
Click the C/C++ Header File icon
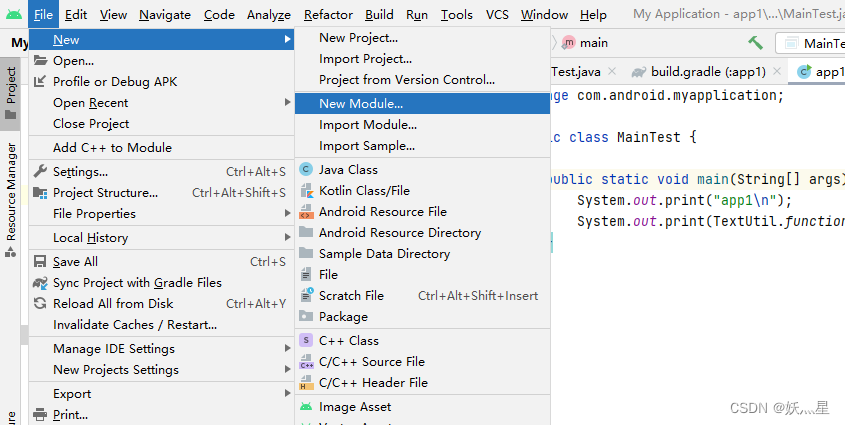[306, 382]
